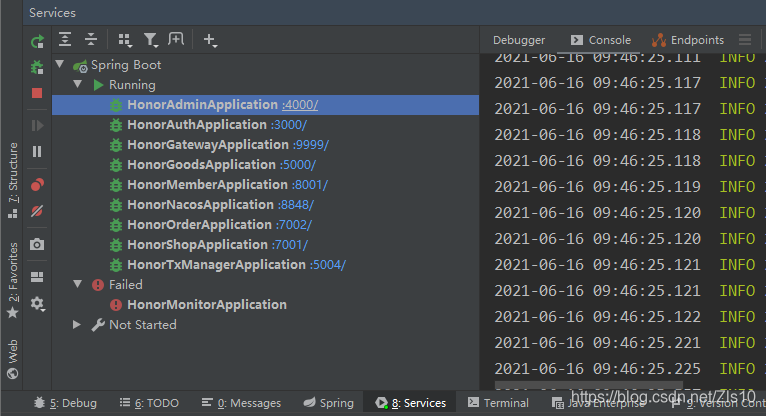
Task: Click the bug icon beside HonorOrderApplication
Action: [116, 225]
